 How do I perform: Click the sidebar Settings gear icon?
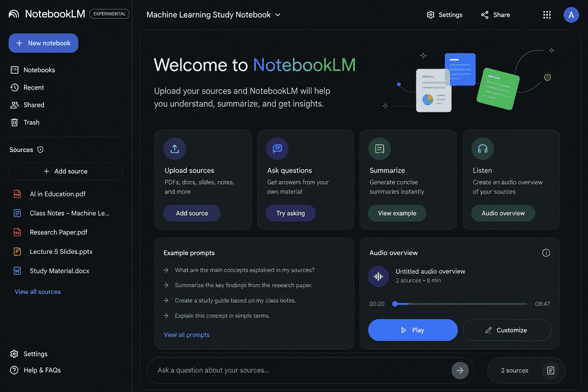14,354
